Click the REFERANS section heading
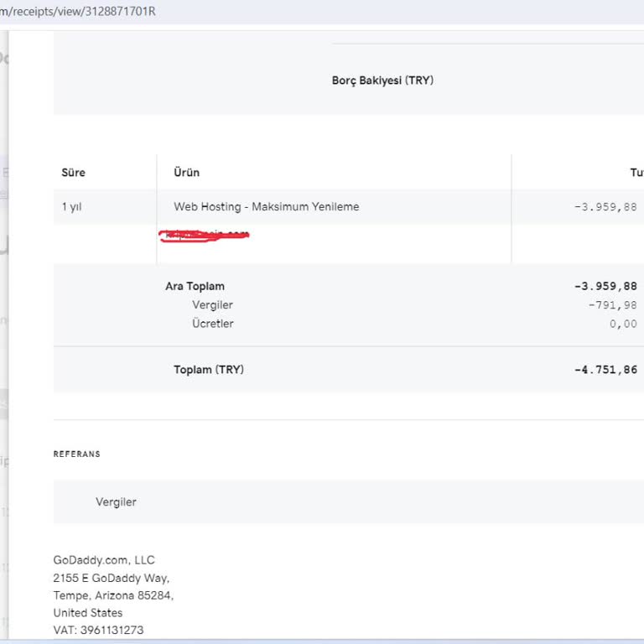644x644 pixels. 76,454
